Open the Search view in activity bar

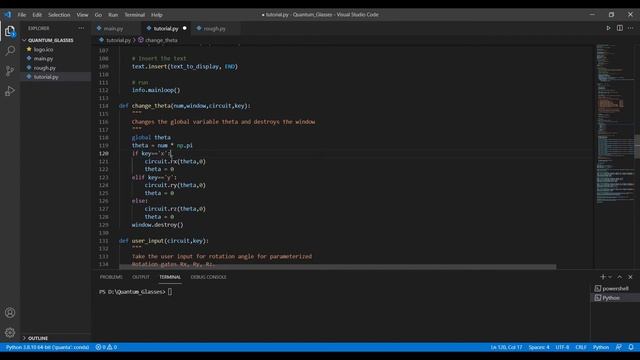point(10,51)
